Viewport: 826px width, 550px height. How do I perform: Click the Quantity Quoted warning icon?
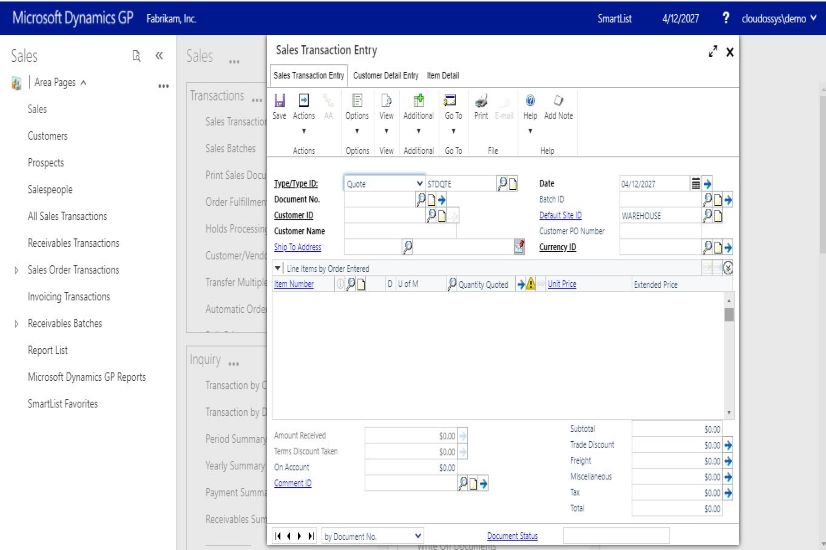[531, 284]
